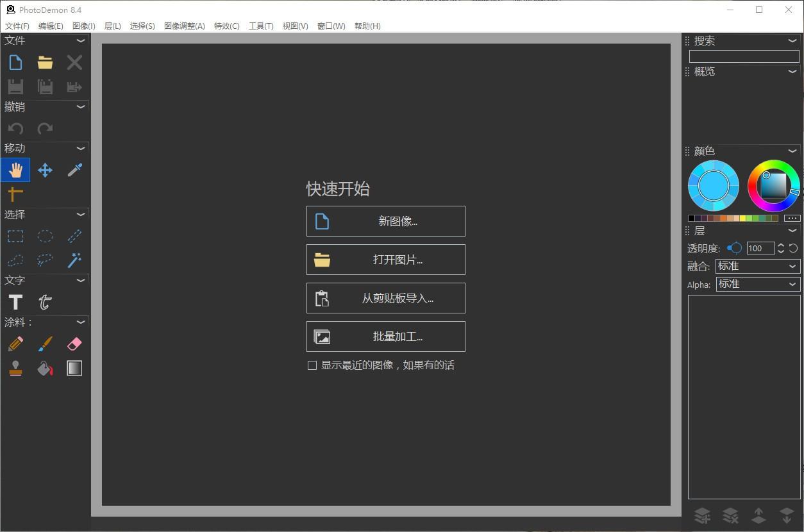Click the new image icon in 文件 panel
This screenshot has width=804, height=532.
click(15, 62)
